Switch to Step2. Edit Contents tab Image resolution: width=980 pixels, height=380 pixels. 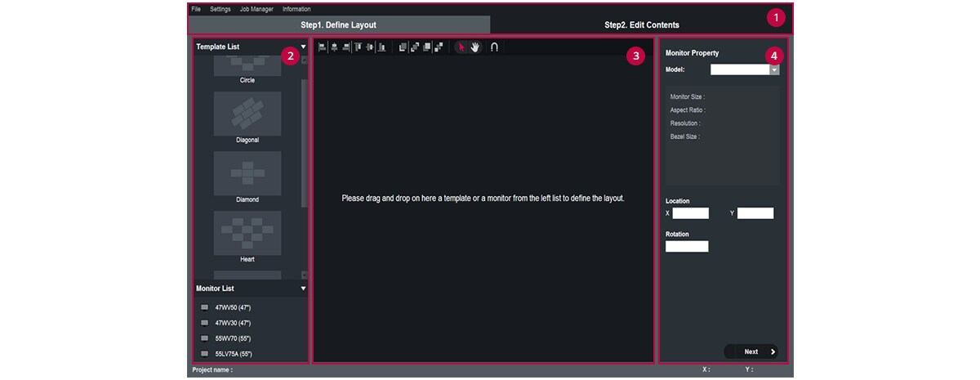pos(641,25)
